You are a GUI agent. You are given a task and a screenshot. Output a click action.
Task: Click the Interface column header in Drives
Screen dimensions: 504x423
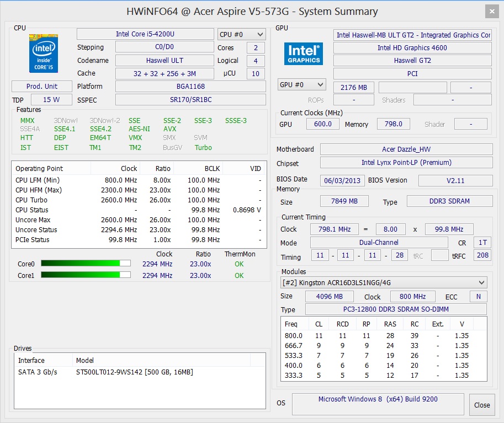click(x=44, y=360)
